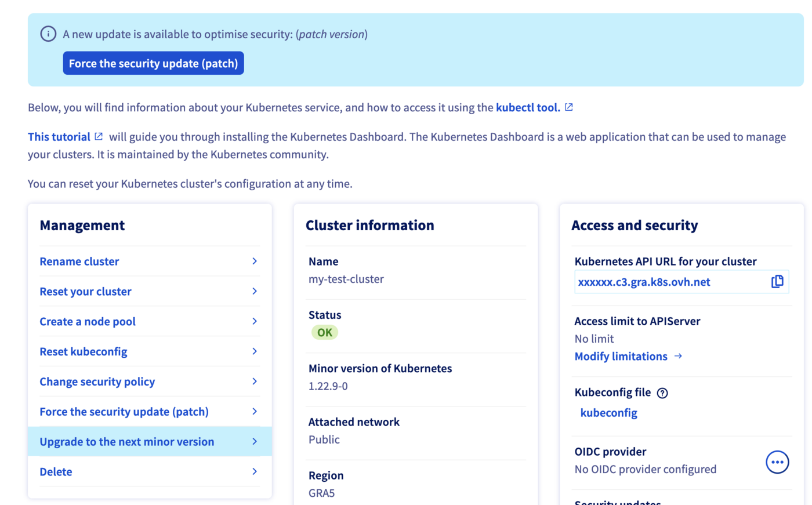Open the OIDC provider three-dots menu
This screenshot has height=505, width=812.
(x=777, y=462)
